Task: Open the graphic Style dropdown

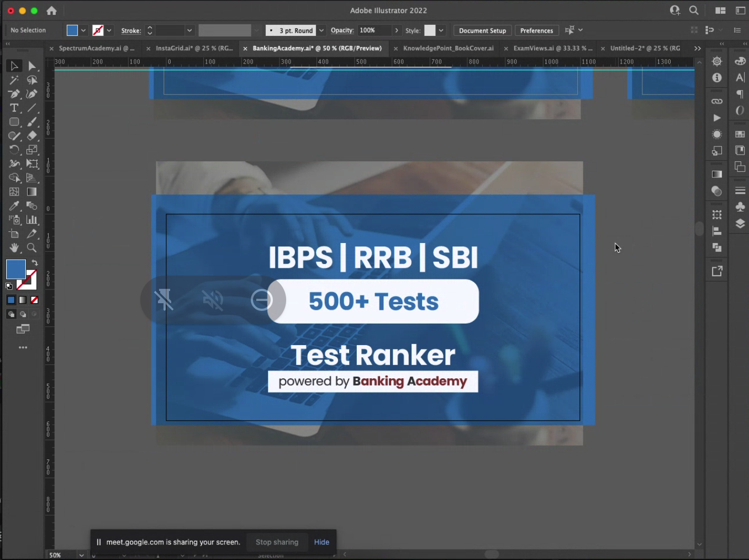Action: pos(441,30)
